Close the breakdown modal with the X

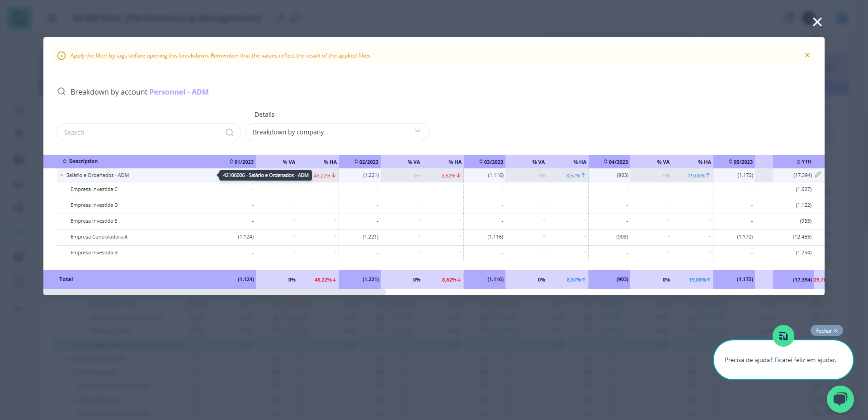coord(817,22)
